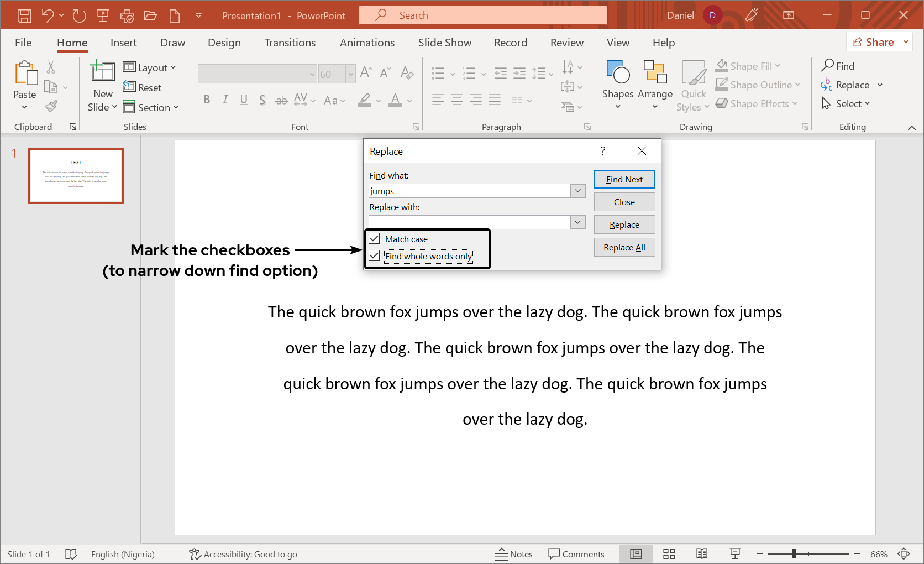
Task: Expand the Replace with dropdown arrow
Action: (x=577, y=222)
